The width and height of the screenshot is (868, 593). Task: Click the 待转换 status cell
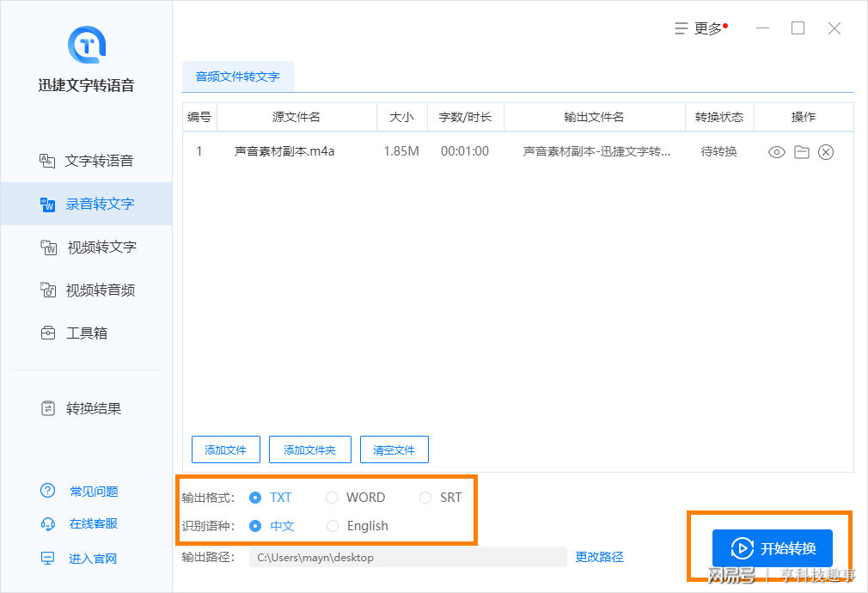click(x=719, y=151)
